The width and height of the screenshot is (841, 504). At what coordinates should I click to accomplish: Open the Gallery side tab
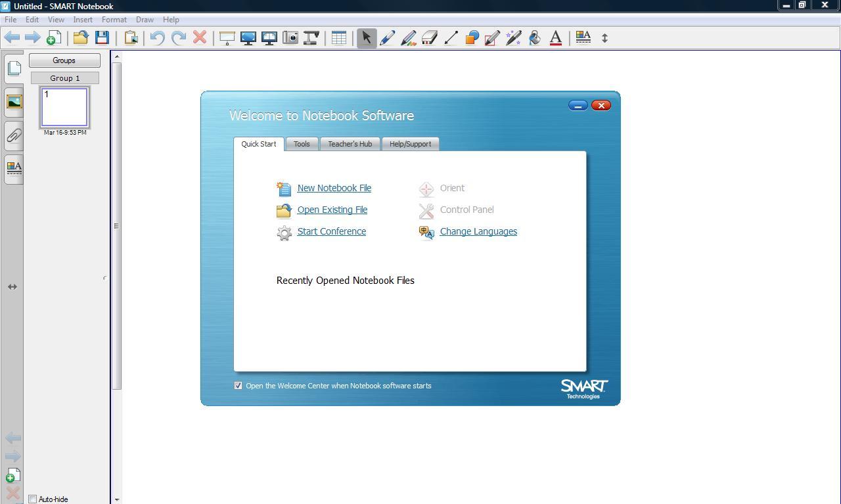pyautogui.click(x=14, y=102)
